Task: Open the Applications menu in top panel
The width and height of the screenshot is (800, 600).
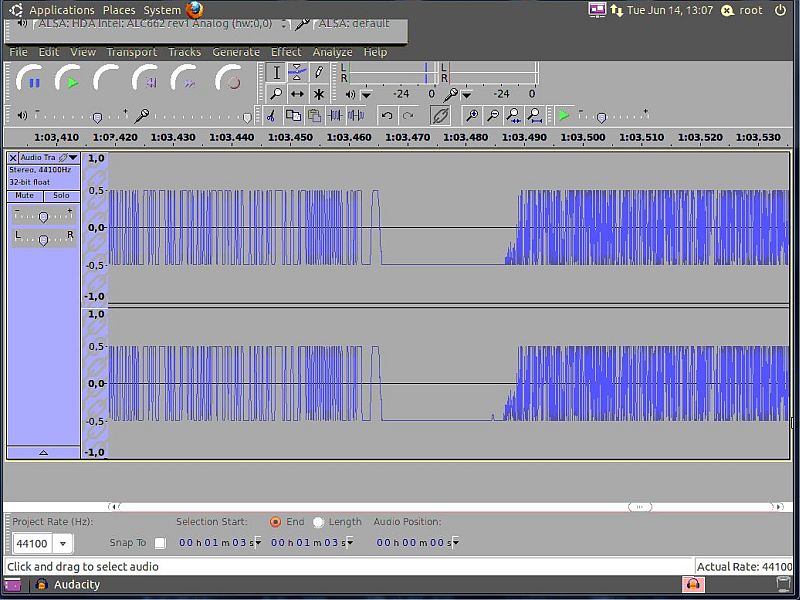Action: (62, 10)
